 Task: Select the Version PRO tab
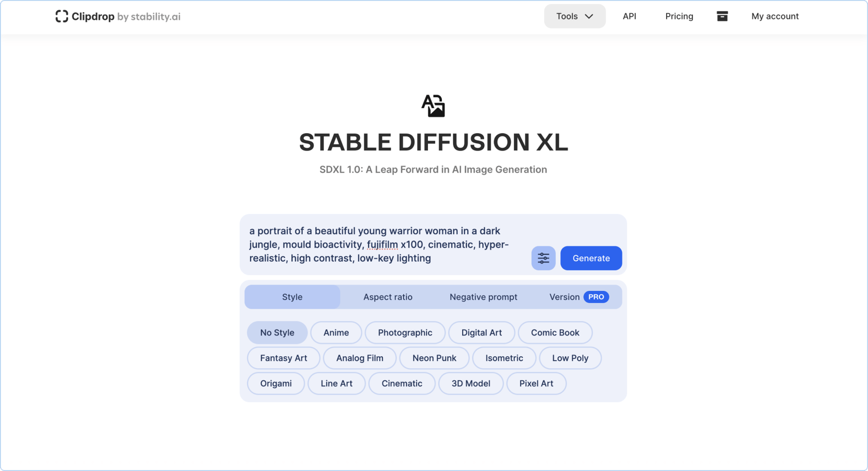(579, 297)
